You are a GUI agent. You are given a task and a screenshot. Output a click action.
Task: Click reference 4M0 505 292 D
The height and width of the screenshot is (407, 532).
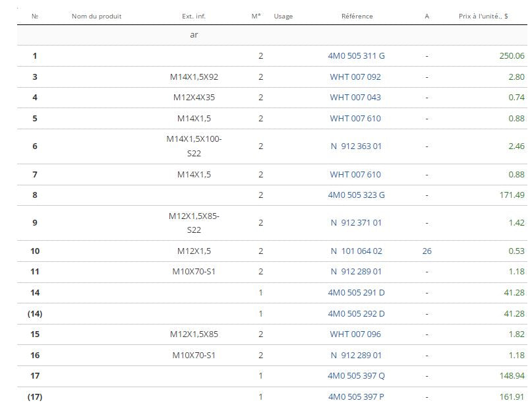pyautogui.click(x=356, y=313)
